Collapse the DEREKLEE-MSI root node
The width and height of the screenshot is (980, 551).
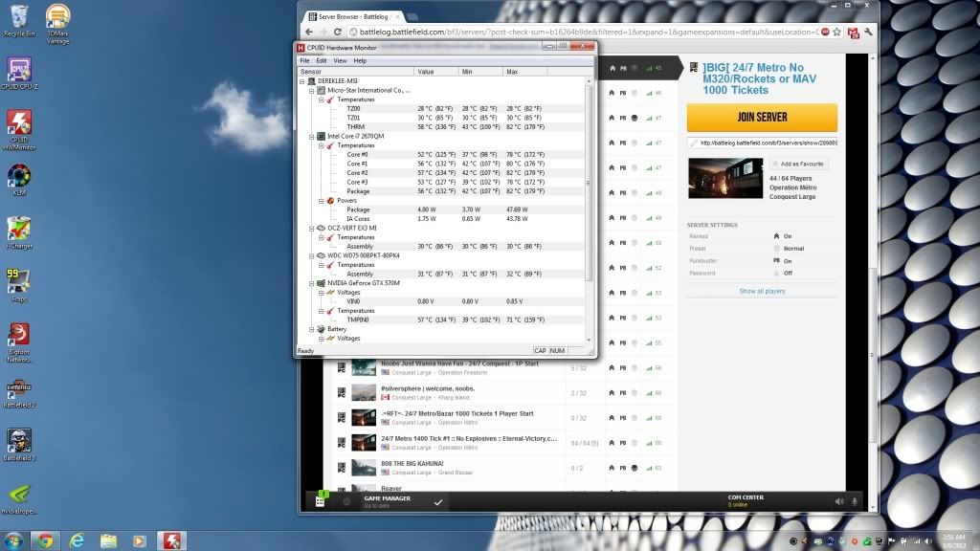click(301, 81)
